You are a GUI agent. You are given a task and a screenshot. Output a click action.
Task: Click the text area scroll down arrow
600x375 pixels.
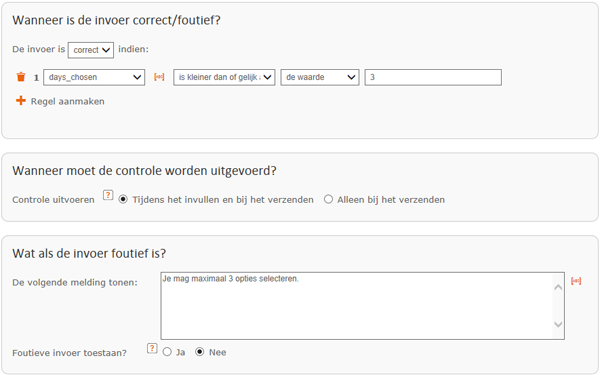(x=558, y=324)
